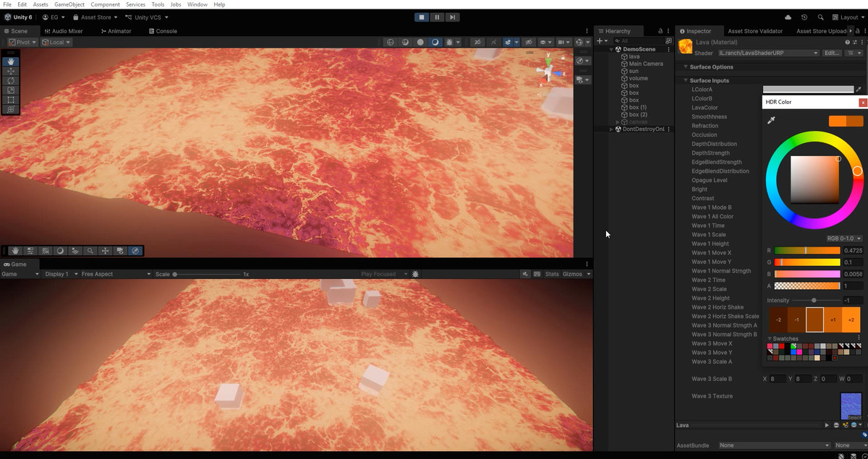Click the Game view bug icon

[x=416, y=274]
